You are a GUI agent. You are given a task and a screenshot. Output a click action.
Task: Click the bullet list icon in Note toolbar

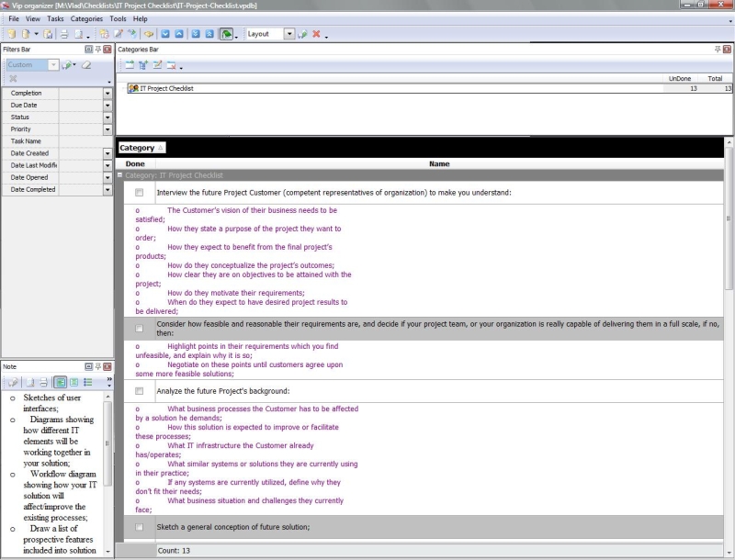[x=88, y=381]
